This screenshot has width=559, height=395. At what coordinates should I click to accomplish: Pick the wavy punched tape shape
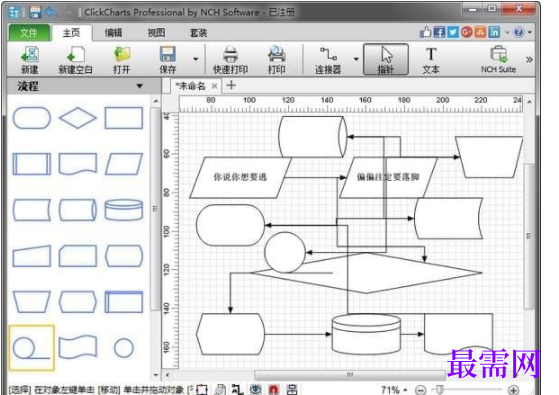(78, 348)
